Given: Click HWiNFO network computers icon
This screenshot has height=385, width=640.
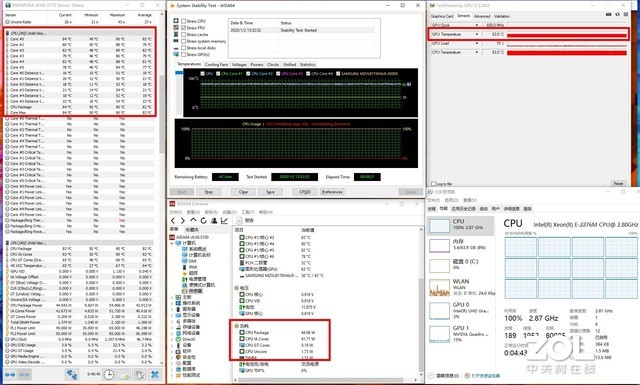Looking at the screenshot, I should pos(72,374).
